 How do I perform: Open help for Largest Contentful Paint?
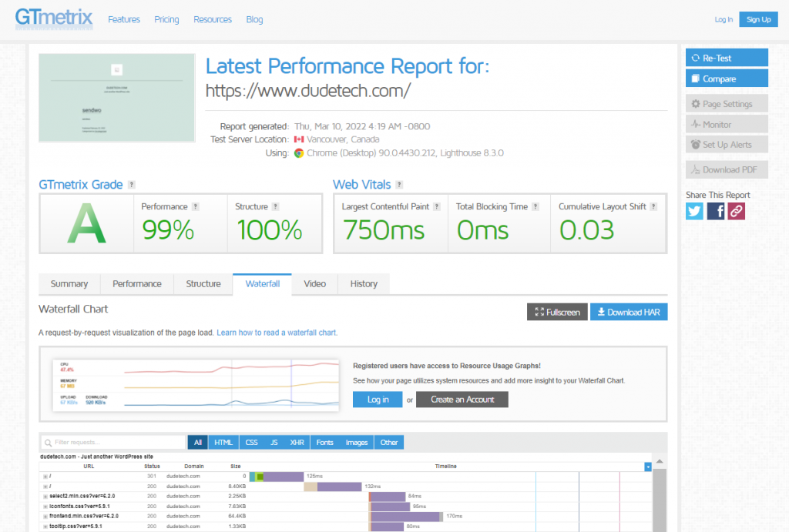point(437,206)
